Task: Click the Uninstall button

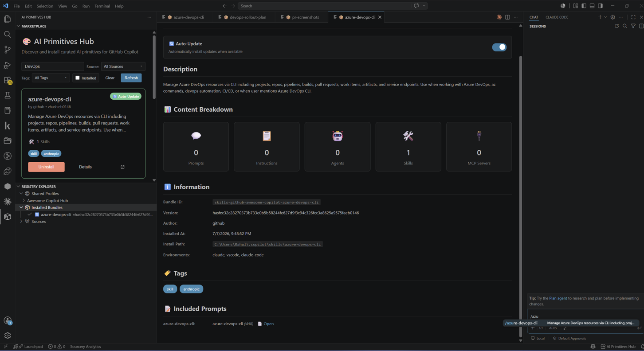Action: [46, 167]
